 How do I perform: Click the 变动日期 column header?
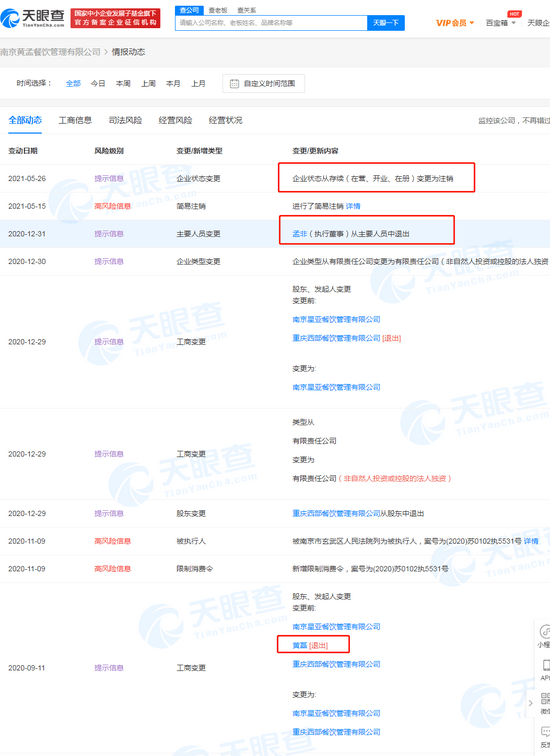[x=23, y=151]
